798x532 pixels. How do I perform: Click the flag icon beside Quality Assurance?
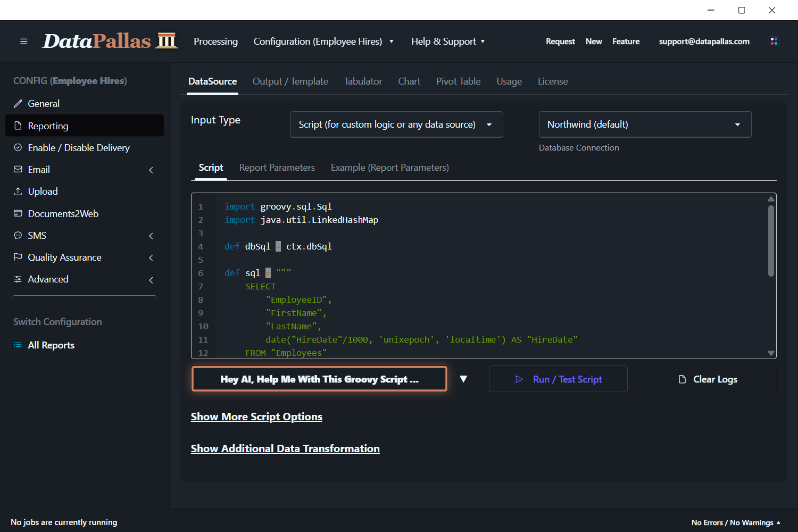pos(18,257)
